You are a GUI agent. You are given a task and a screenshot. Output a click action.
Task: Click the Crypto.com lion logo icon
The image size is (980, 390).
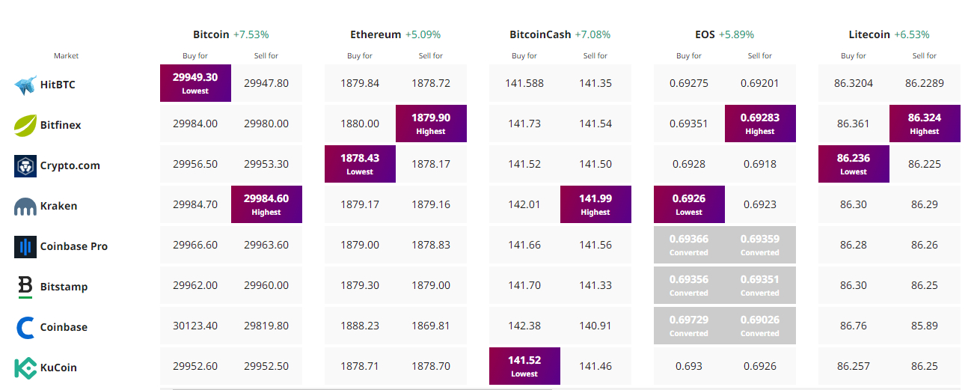(x=25, y=165)
